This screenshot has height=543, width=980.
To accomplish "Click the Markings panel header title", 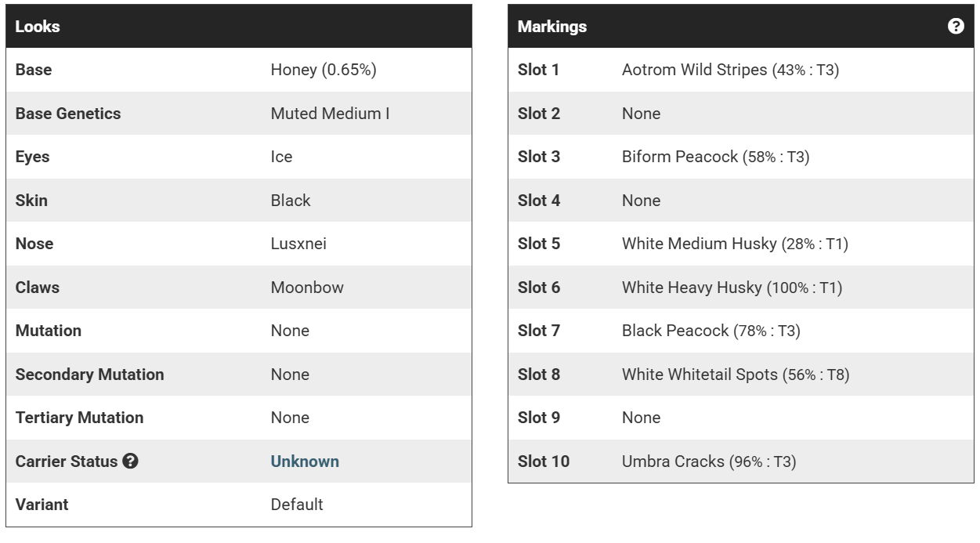I will coord(552,27).
